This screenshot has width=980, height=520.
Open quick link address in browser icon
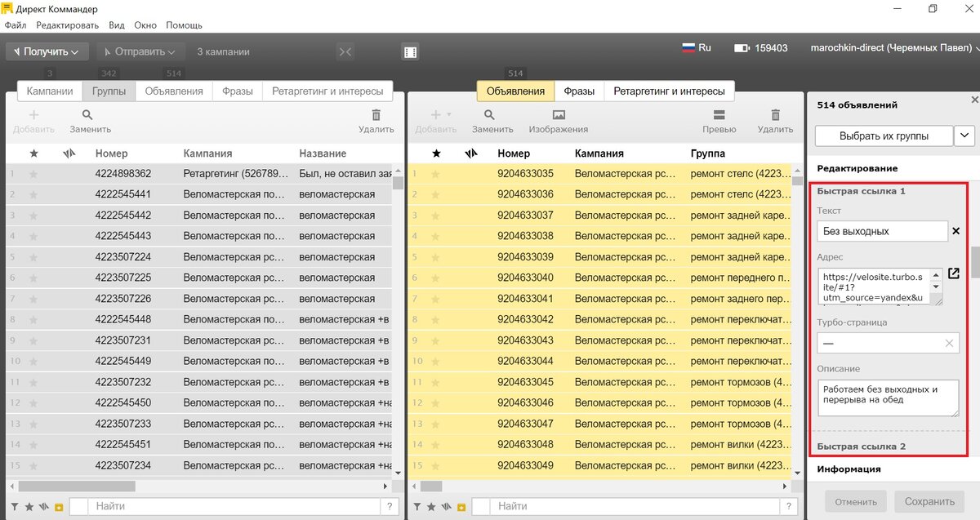[x=954, y=273]
